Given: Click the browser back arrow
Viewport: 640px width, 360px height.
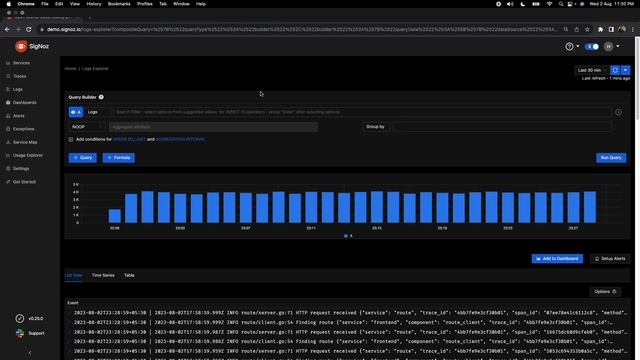Looking at the screenshot, I should [7, 29].
